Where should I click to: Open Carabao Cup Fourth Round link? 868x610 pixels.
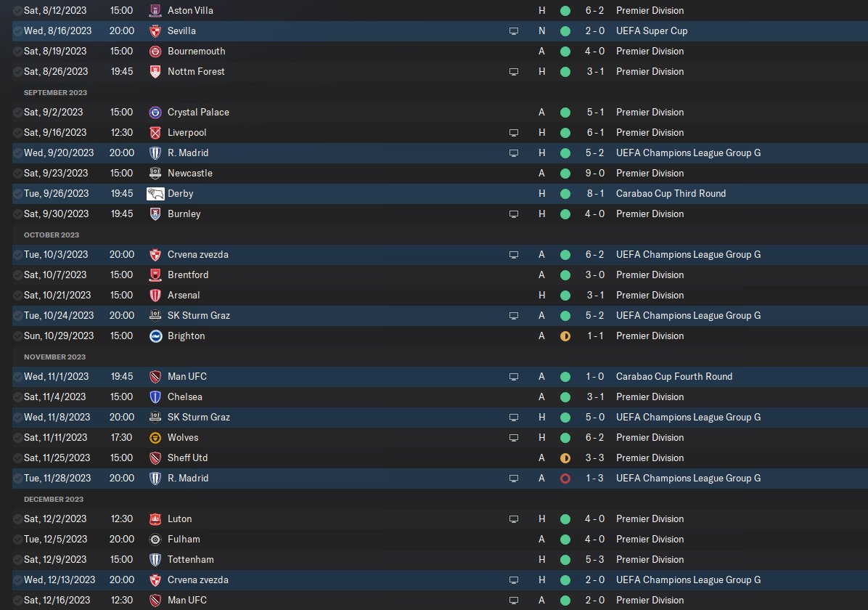673,376
